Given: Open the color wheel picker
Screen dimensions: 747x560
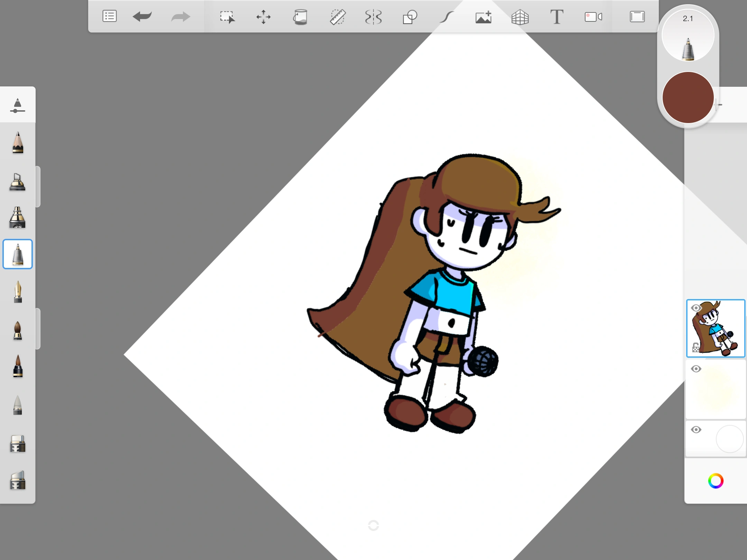Looking at the screenshot, I should tap(716, 480).
